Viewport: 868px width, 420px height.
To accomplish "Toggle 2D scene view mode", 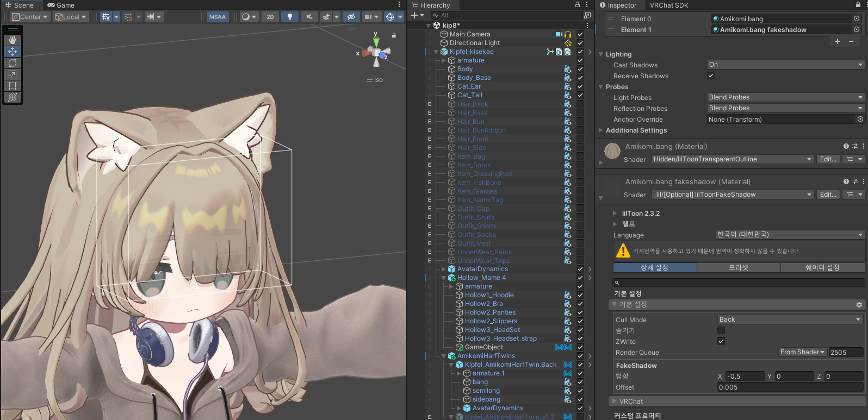I will pos(270,17).
